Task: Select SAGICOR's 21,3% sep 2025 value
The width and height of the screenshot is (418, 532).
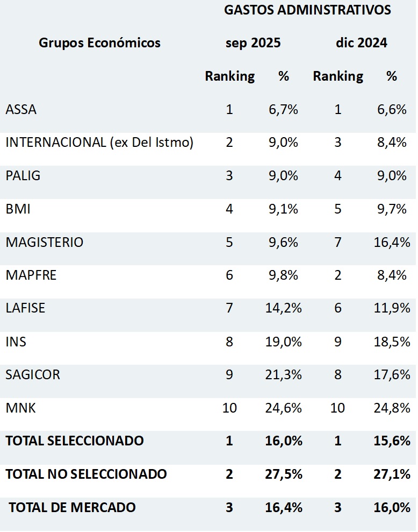Action: coord(283,375)
